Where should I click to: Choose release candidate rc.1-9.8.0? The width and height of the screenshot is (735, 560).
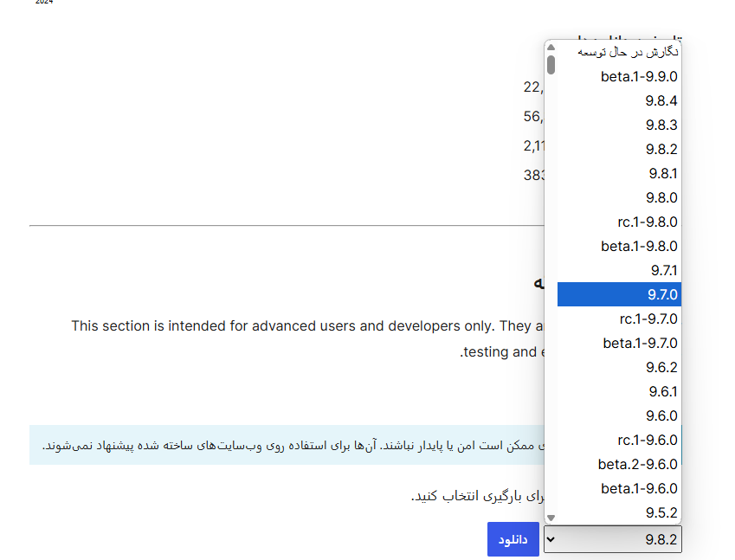coord(619,222)
